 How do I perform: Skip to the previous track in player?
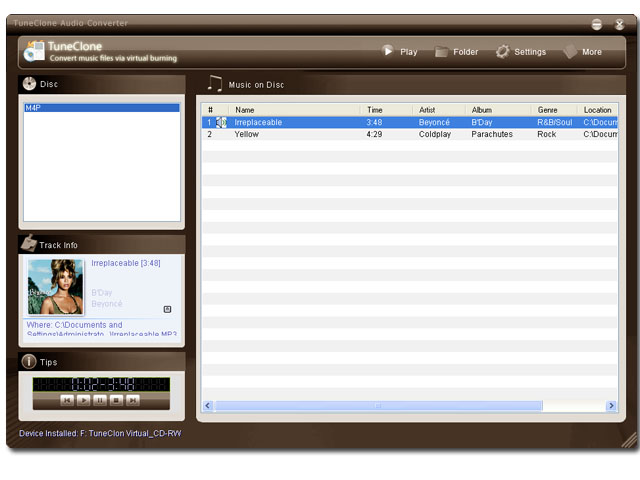pos(67,400)
